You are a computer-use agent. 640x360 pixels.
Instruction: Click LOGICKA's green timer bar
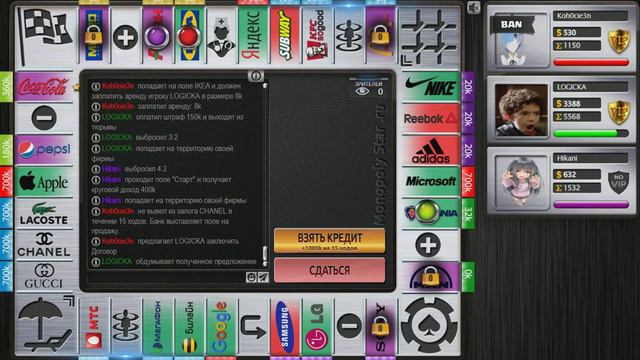click(x=591, y=133)
